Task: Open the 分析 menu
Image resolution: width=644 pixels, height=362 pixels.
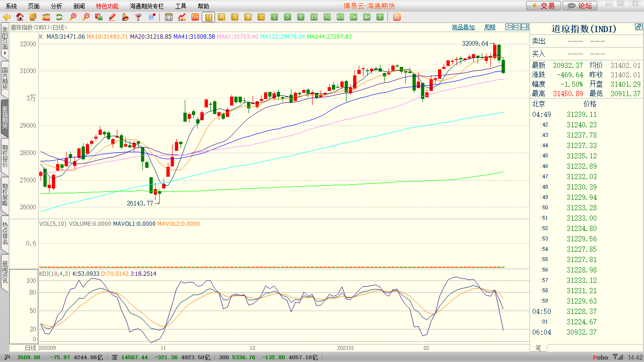Action: point(57,6)
